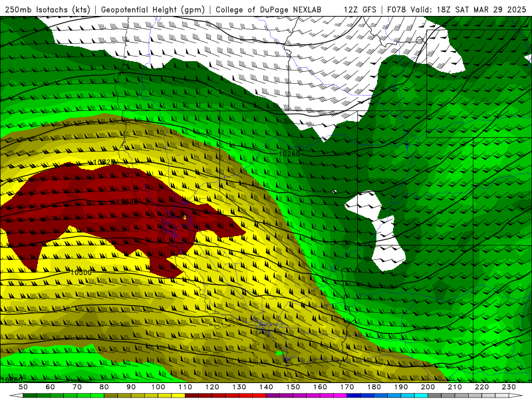532x399 pixels.
Task: Click the '250mb Isotachs (kts)' title text
Action: (47, 9)
